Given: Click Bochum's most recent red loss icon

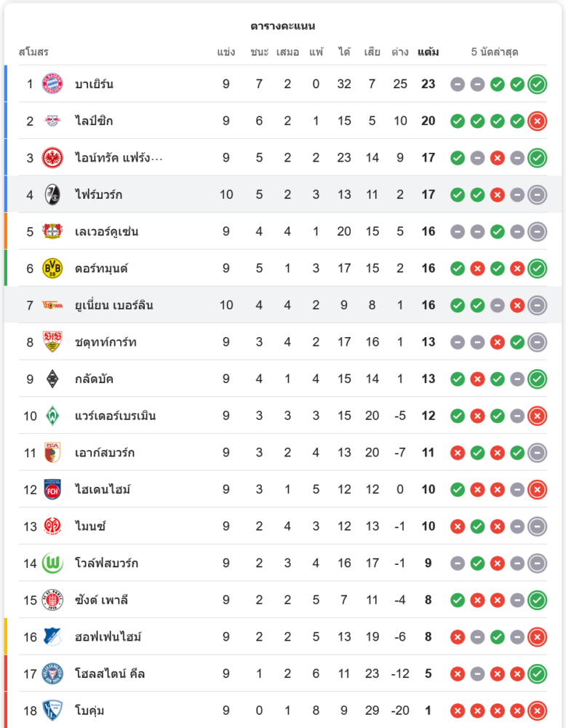Looking at the screenshot, I should coord(537,711).
